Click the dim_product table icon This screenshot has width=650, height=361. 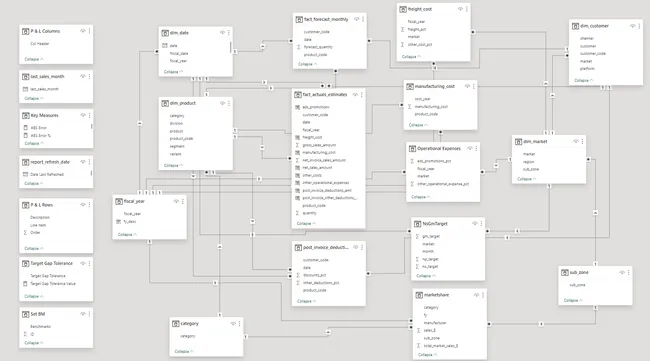click(165, 103)
